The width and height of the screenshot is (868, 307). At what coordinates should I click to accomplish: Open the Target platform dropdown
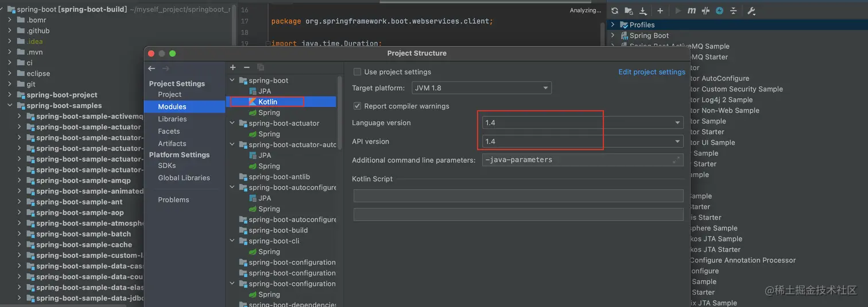point(482,88)
